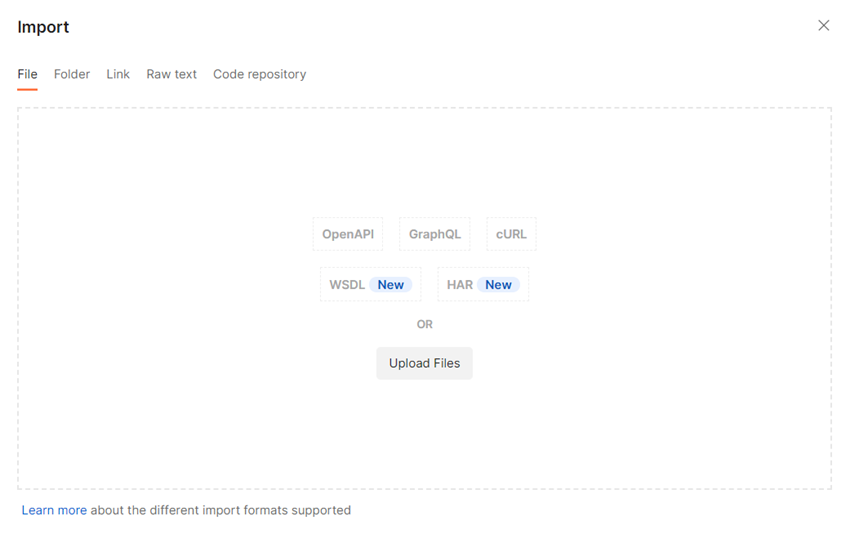Click empty space in the dashed drop zone
The width and height of the screenshot is (850, 534).
tap(200, 400)
